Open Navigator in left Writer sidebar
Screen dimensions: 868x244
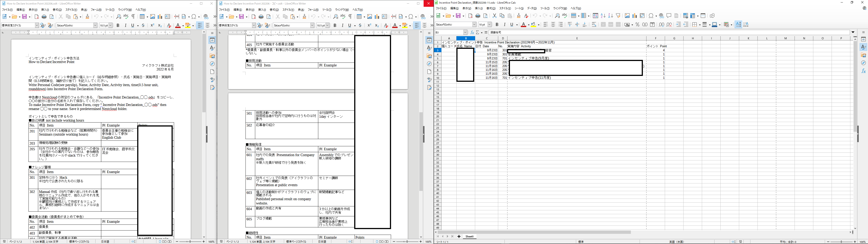point(212,64)
